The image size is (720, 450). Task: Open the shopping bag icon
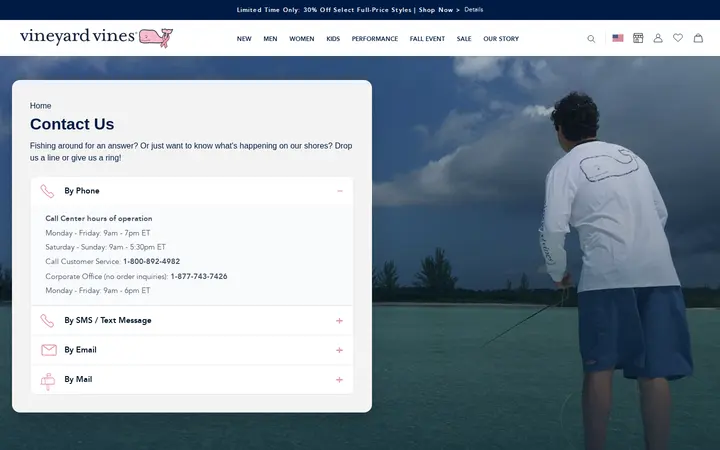[698, 38]
